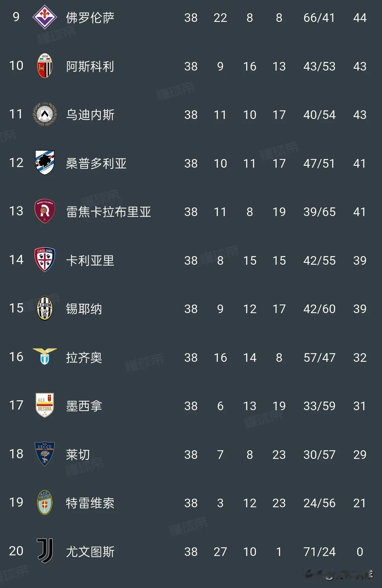Click team name 特雷维索
The width and height of the screenshot is (382, 588).
tap(90, 503)
